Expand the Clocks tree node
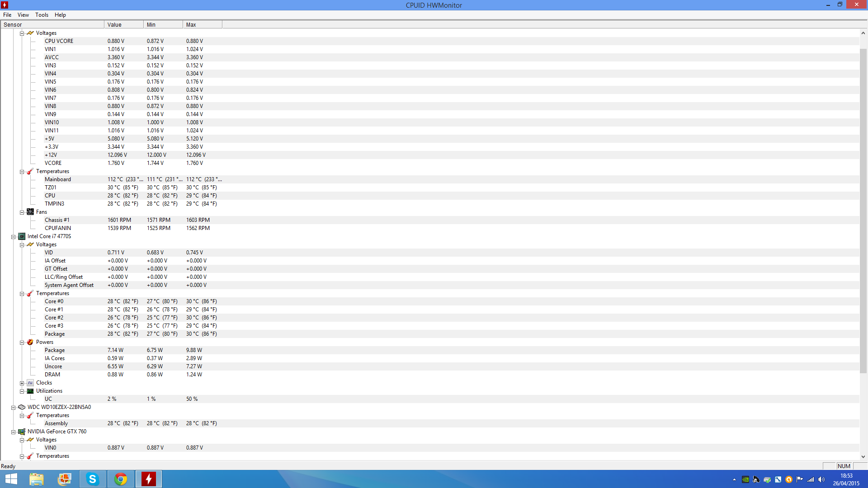 (22, 383)
